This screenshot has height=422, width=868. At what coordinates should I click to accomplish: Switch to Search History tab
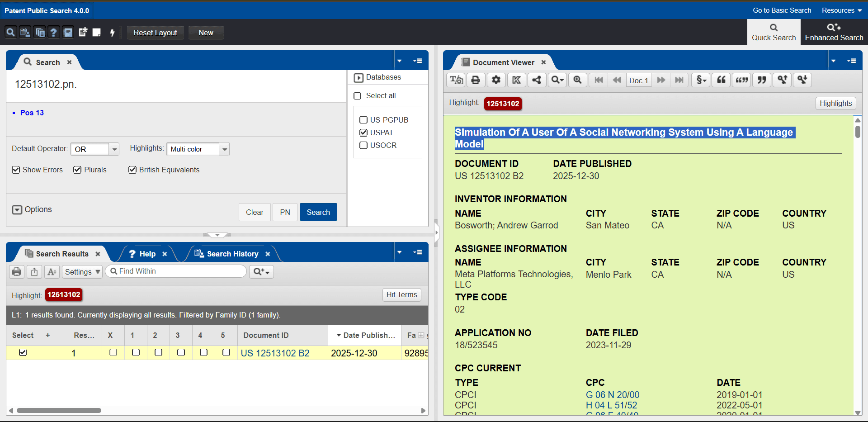click(232, 254)
